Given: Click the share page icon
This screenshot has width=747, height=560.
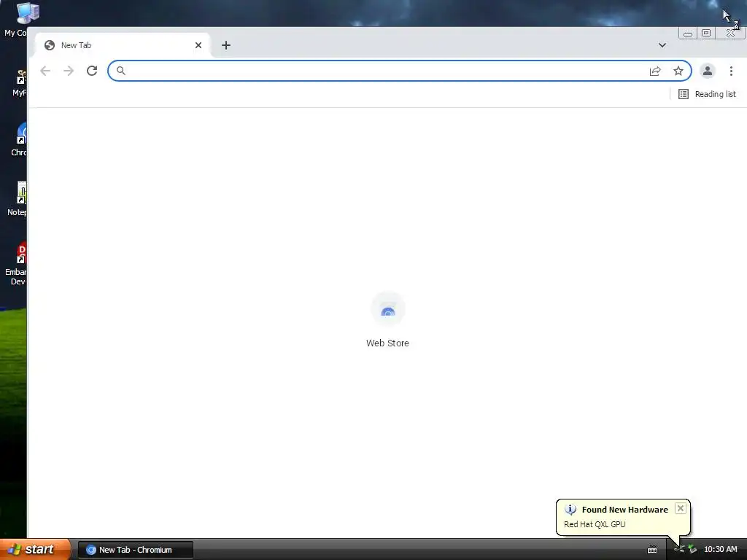Looking at the screenshot, I should click(x=655, y=71).
